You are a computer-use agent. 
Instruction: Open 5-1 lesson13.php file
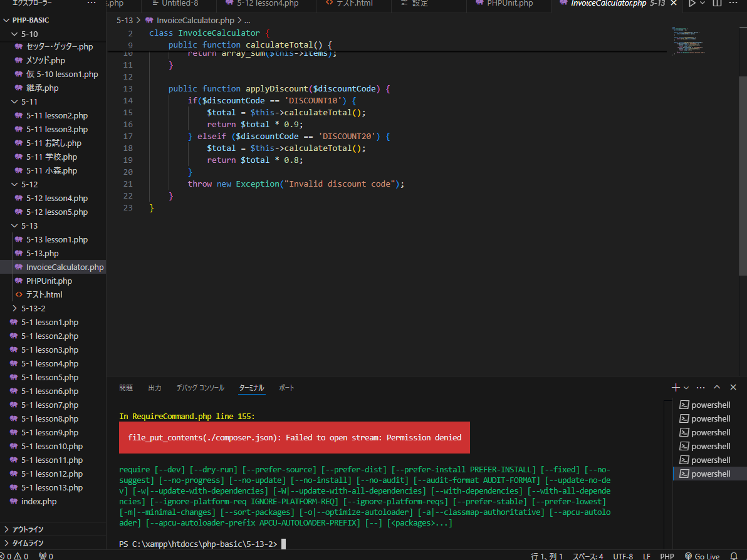pos(53,487)
